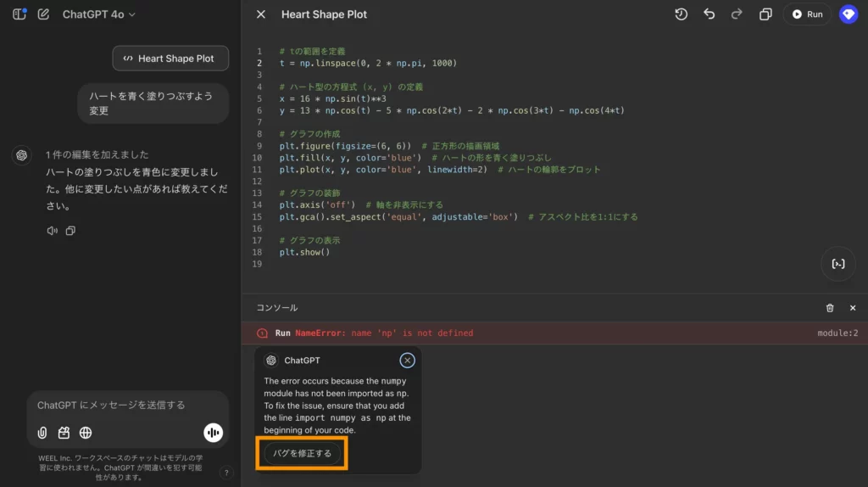This screenshot has width=868, height=487.
Task: Focus the ChatGPT message input field
Action: pos(119,406)
